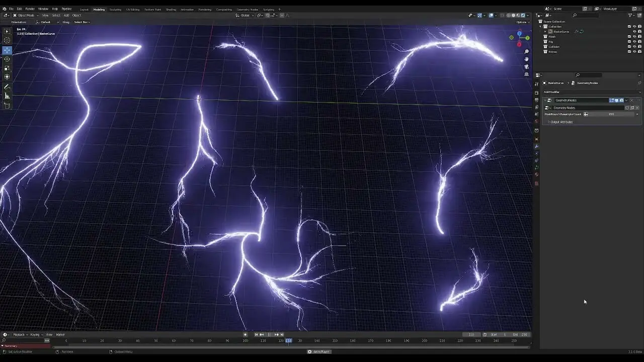Expand the Output Attributes section
Viewport: 644px width, 362px height.
tap(560, 122)
